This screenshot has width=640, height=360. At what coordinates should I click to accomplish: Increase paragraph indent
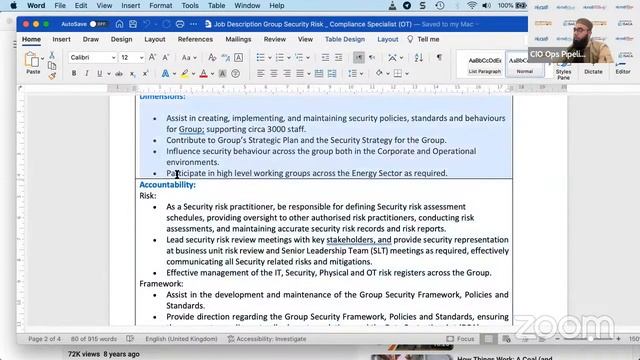pyautogui.click(x=338, y=58)
